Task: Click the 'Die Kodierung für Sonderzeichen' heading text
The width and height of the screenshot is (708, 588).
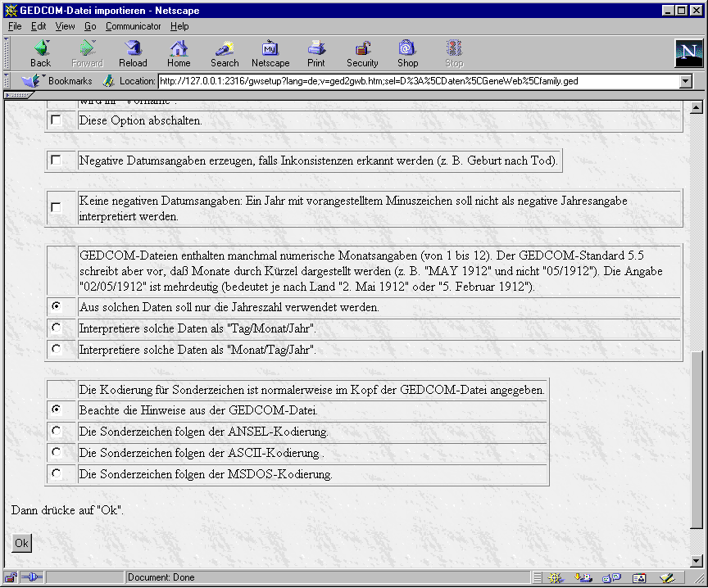Action: point(312,390)
